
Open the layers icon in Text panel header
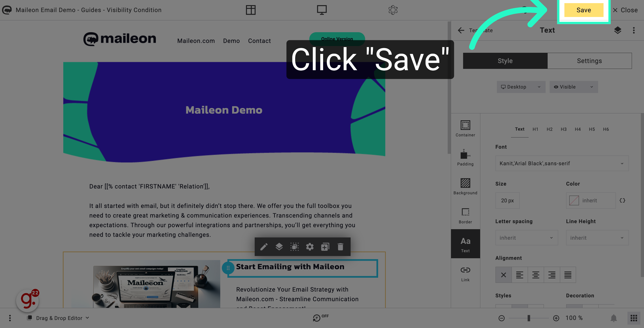(617, 30)
